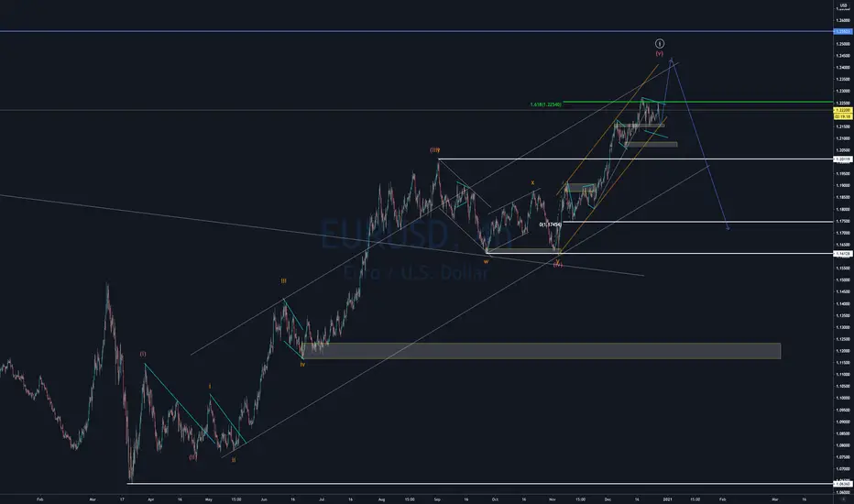Viewport: 854px width, 504px height.
Task: Click the 1.618(1.22540) Fibonacci extension label
Action: (546, 104)
